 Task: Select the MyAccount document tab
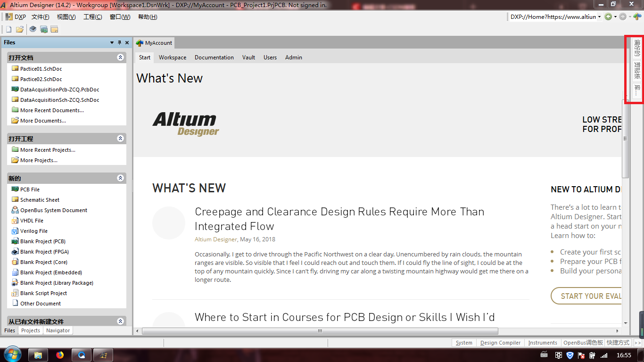pyautogui.click(x=154, y=43)
